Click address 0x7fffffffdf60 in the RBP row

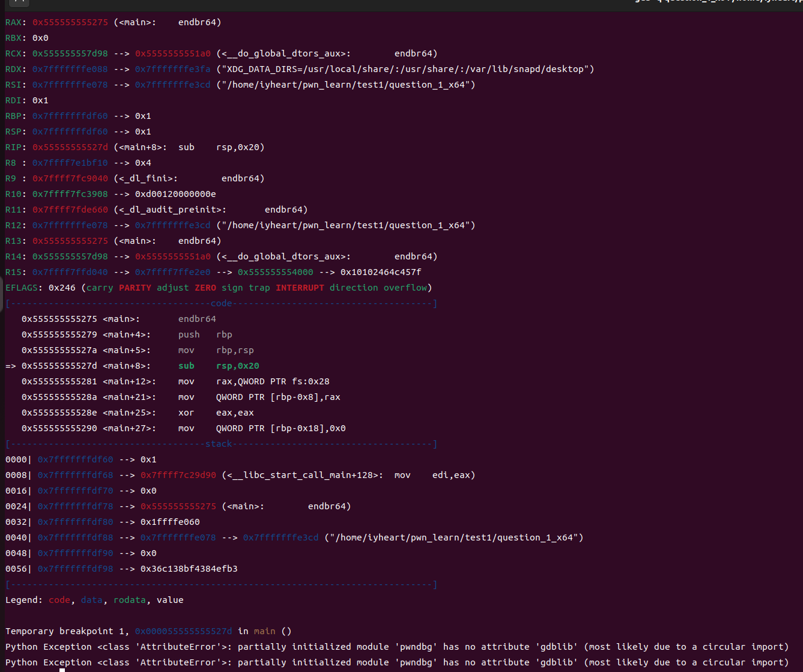(70, 116)
